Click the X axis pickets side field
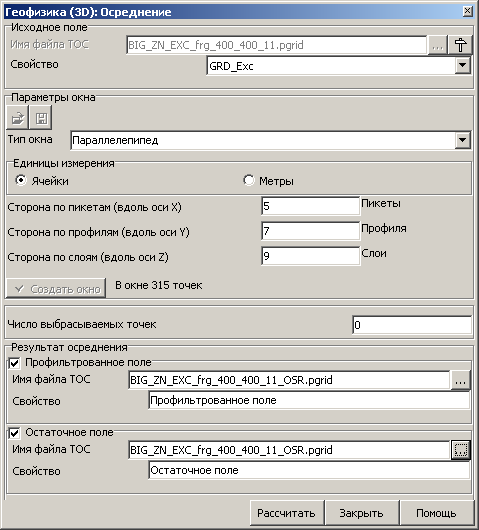 coord(311,206)
